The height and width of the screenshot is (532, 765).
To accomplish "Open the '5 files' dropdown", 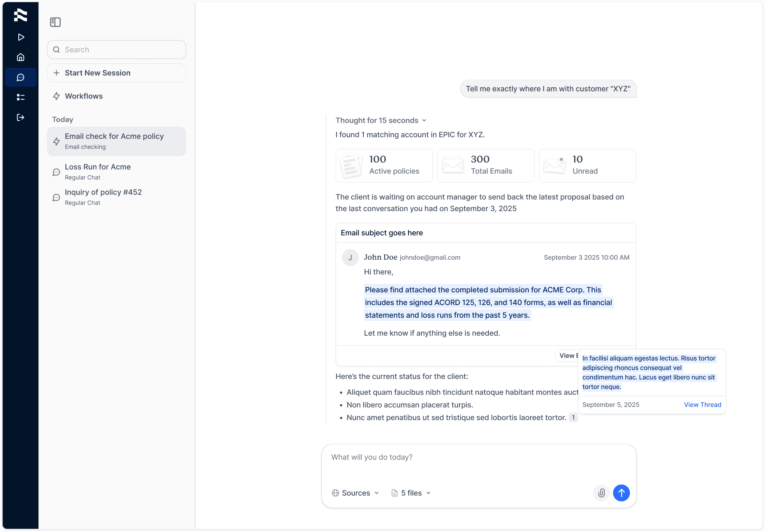I will 411,493.
